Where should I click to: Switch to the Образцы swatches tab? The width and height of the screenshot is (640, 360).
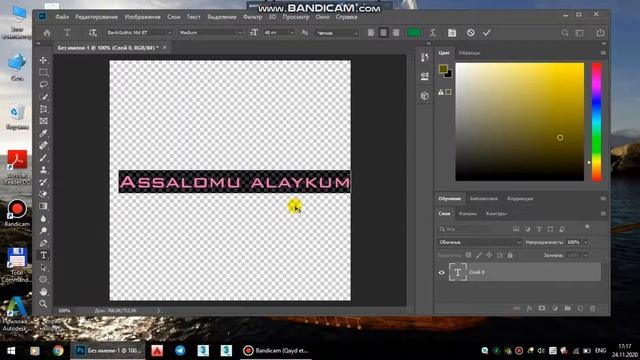469,53
